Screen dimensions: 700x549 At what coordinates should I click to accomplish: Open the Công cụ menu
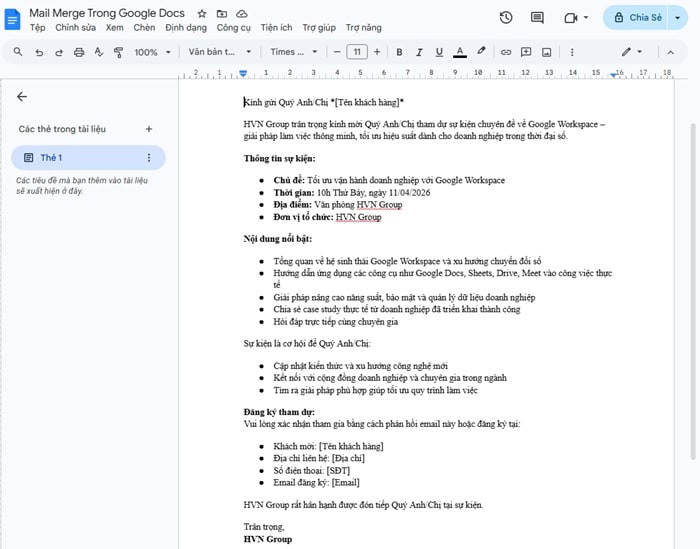pyautogui.click(x=233, y=28)
